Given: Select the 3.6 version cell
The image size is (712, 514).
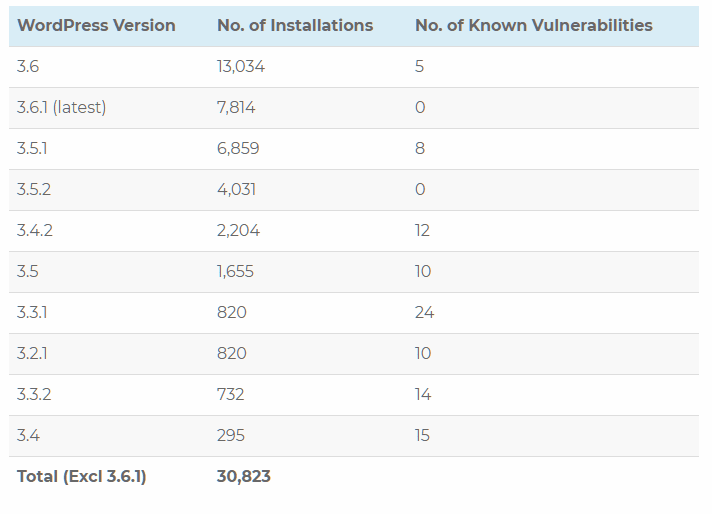Looking at the screenshot, I should [28, 67].
